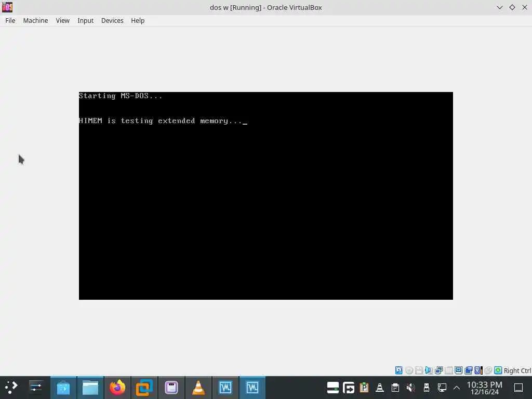Open the orange-blue squares VMware taskbar icon

144,388
